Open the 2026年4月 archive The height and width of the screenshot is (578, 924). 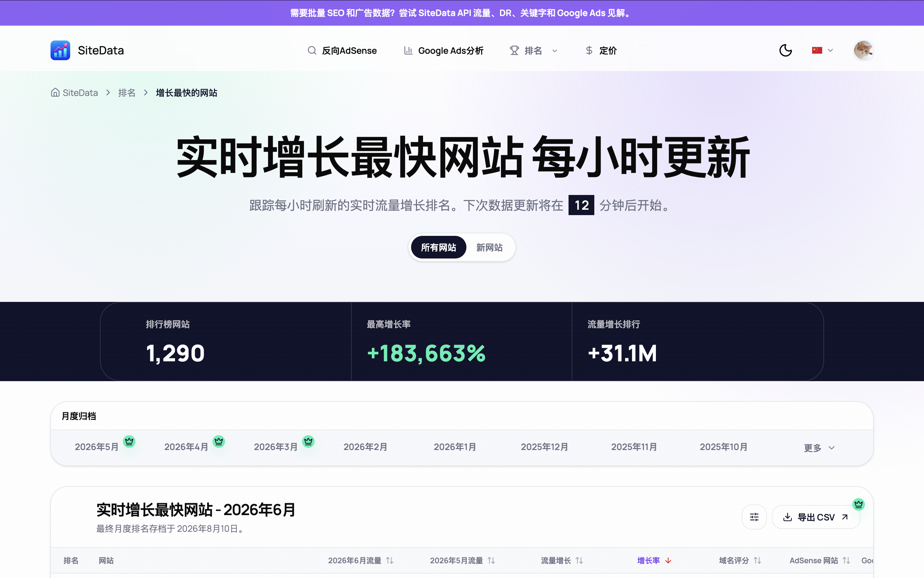click(x=186, y=447)
